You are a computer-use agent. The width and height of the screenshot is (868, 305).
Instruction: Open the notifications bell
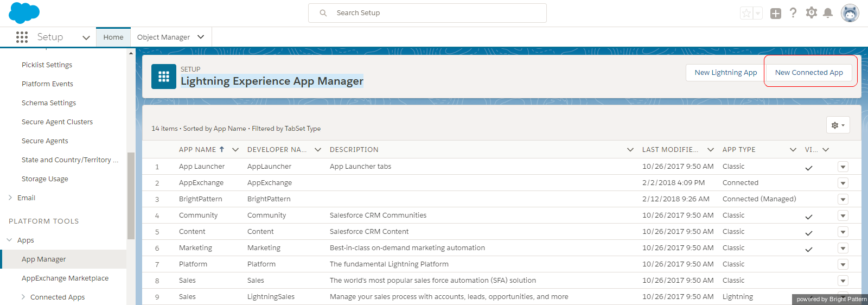828,13
